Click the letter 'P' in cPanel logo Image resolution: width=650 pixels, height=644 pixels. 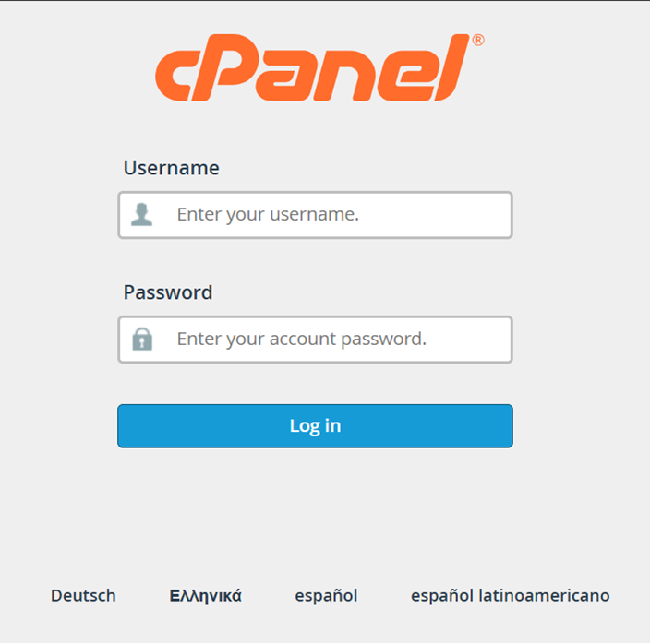pyautogui.click(x=243, y=68)
